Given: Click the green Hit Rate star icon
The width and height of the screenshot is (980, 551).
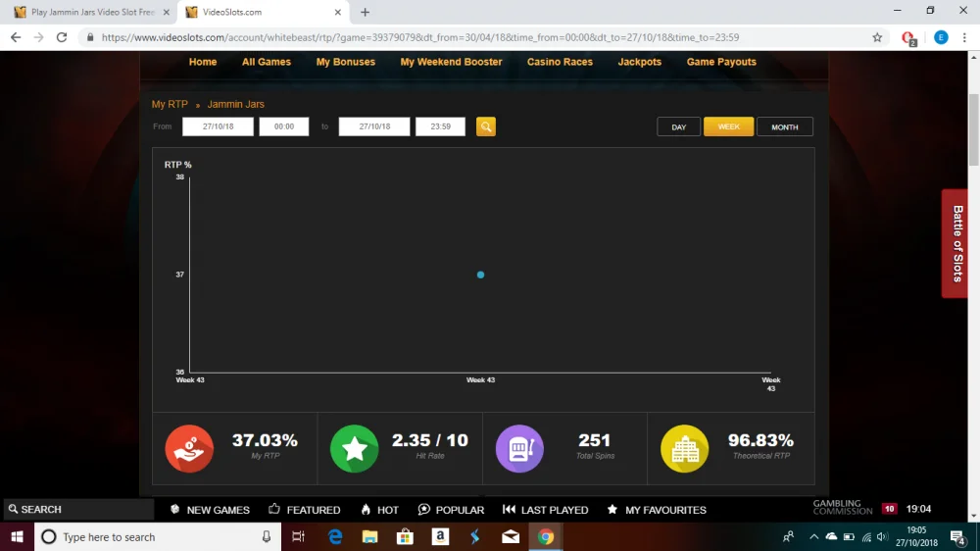Looking at the screenshot, I should [x=355, y=448].
